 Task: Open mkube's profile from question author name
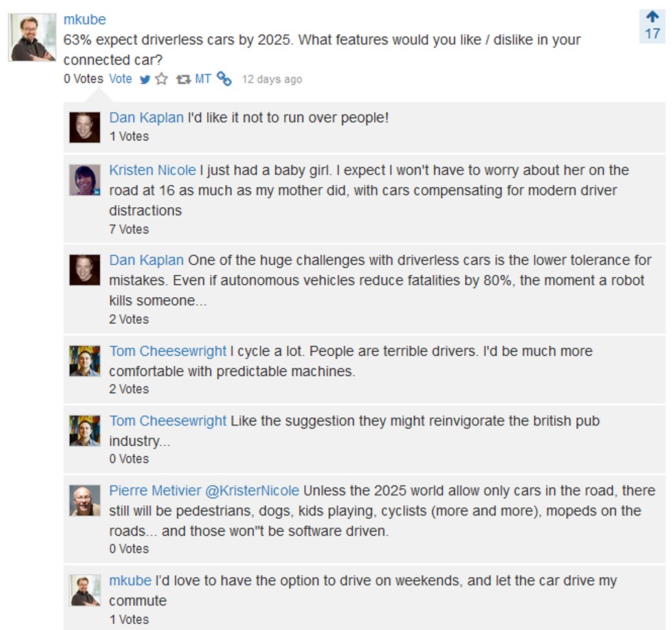tap(84, 19)
